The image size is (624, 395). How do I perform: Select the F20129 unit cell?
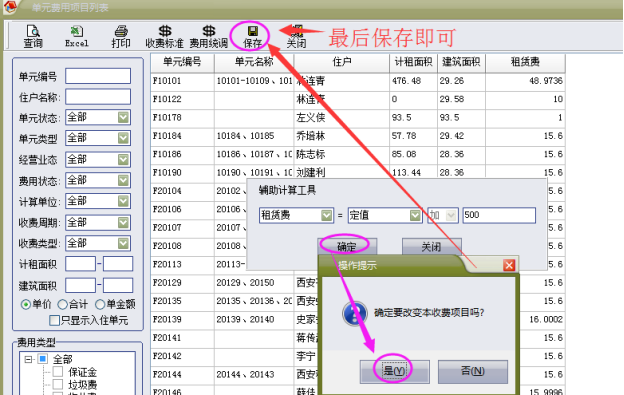182,283
